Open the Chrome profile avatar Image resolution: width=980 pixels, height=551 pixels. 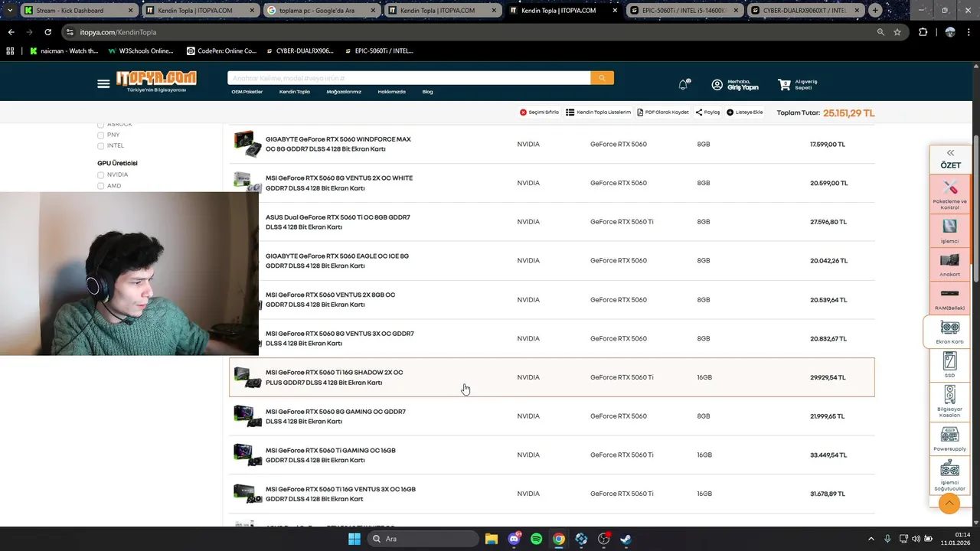950,32
